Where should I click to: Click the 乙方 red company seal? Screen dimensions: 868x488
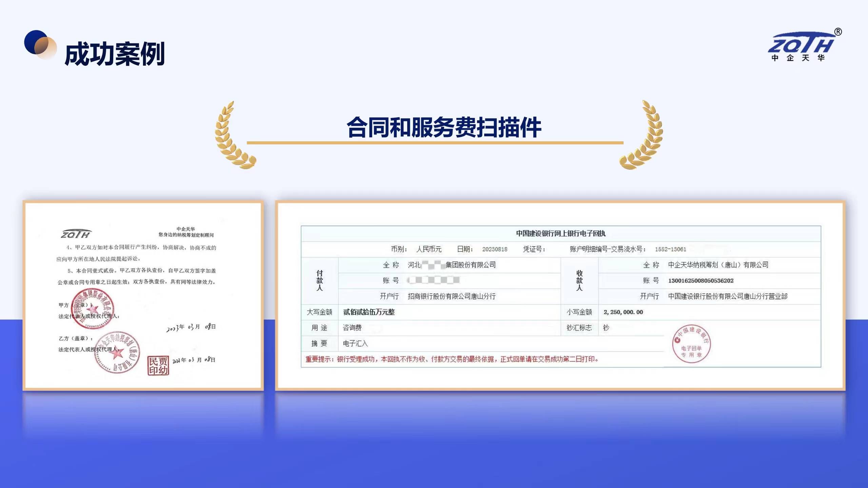(117, 352)
